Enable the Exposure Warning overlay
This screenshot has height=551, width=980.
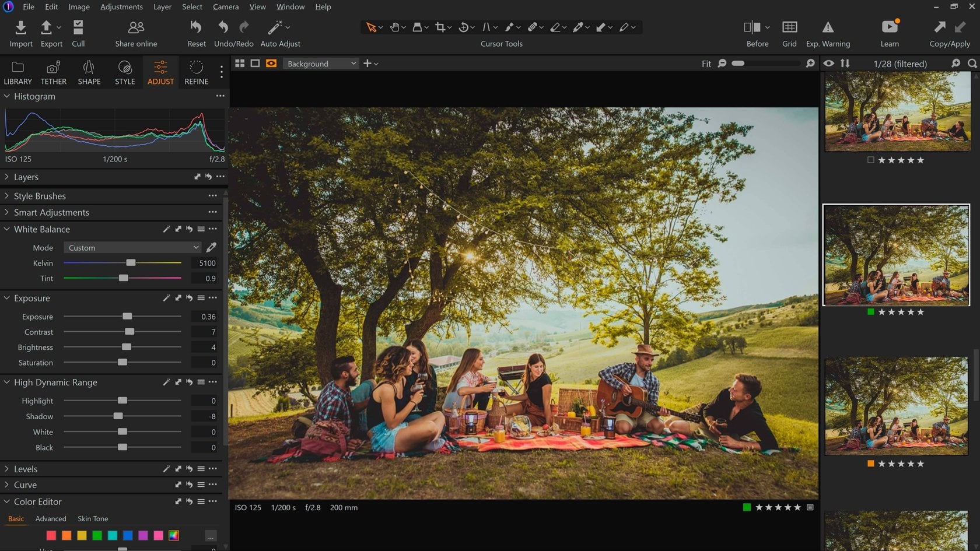click(x=828, y=27)
